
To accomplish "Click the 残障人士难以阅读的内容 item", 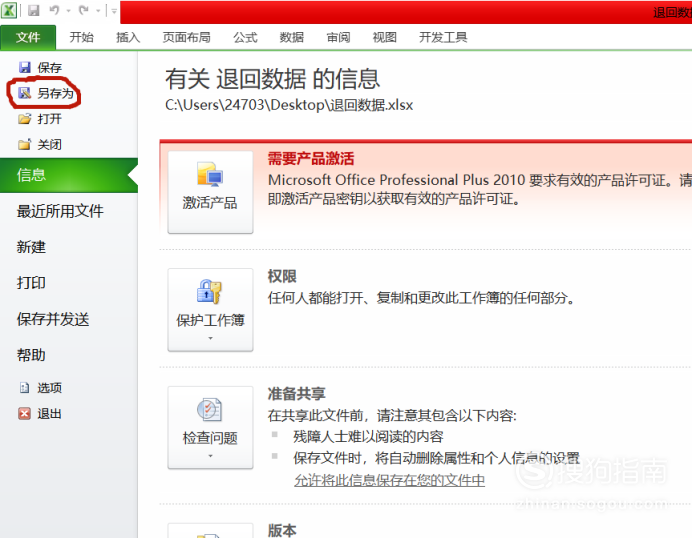I will tap(368, 436).
